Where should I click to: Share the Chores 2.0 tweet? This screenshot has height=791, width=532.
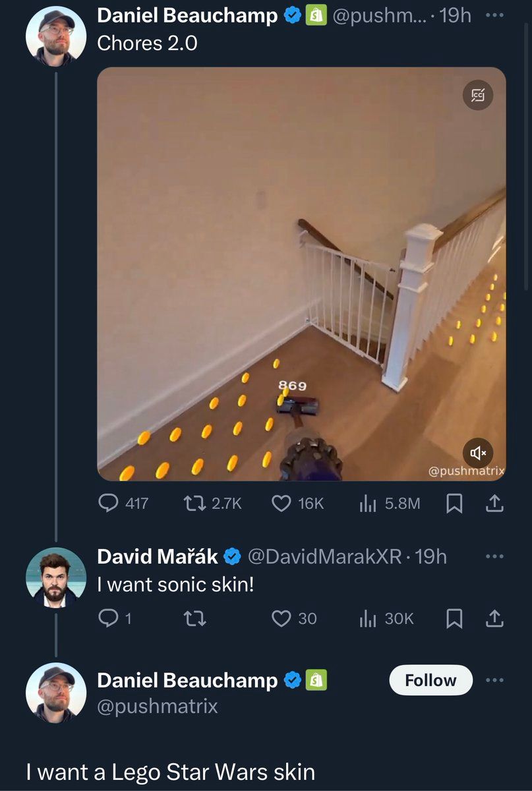pyautogui.click(x=494, y=504)
